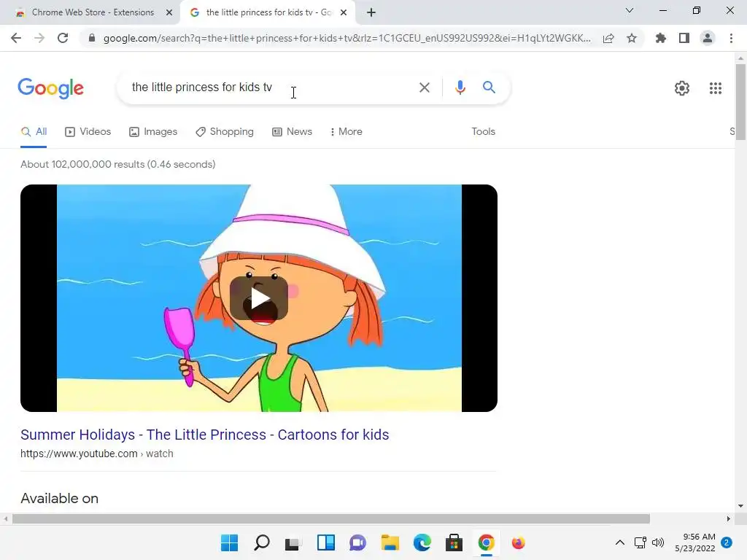Click the scroll-right arrow of horizontal scrollbar
Screen dimensions: 747x560
coord(729,518)
